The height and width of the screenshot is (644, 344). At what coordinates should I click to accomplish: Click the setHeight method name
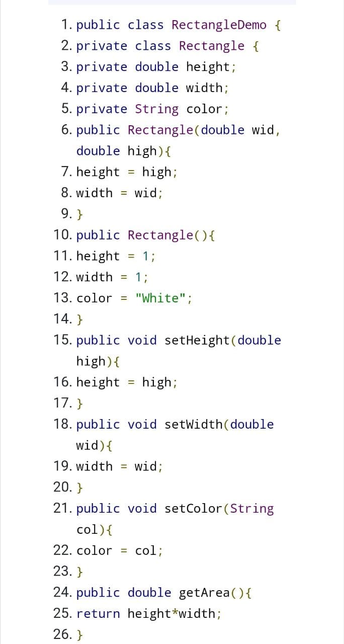point(197,340)
